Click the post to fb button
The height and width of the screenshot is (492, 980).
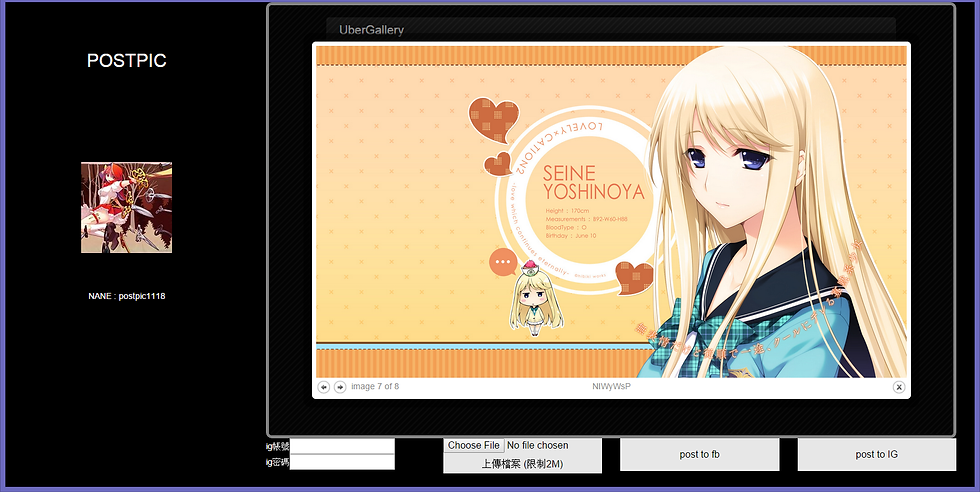(699, 454)
